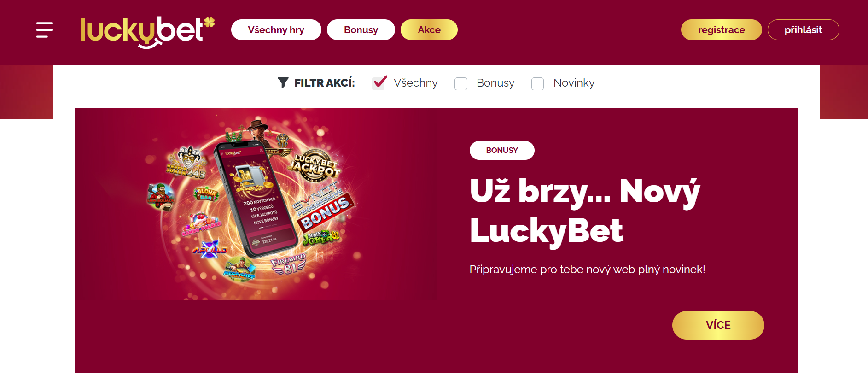Uncheck the Všechny filter checkbox

click(x=379, y=83)
